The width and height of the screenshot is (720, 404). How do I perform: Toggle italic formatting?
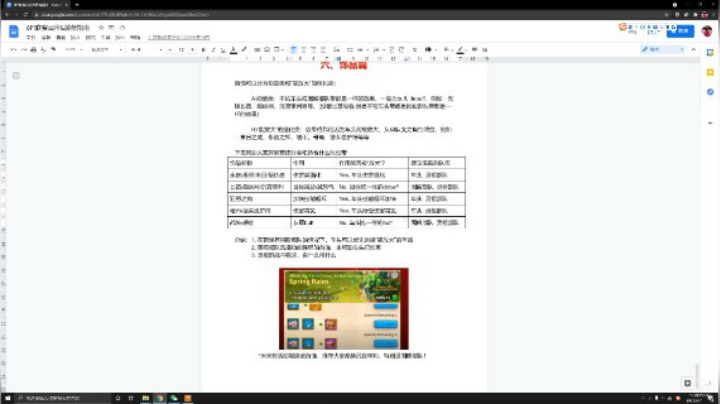(x=213, y=50)
